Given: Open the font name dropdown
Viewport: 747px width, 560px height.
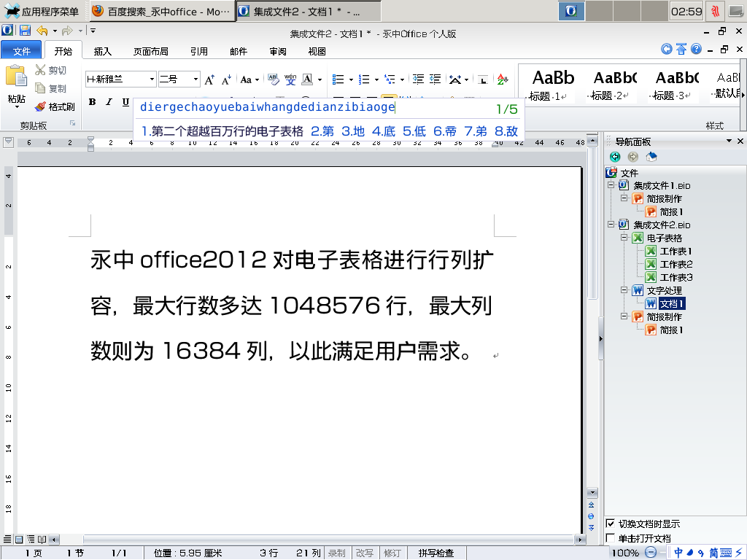Looking at the screenshot, I should pos(152,79).
